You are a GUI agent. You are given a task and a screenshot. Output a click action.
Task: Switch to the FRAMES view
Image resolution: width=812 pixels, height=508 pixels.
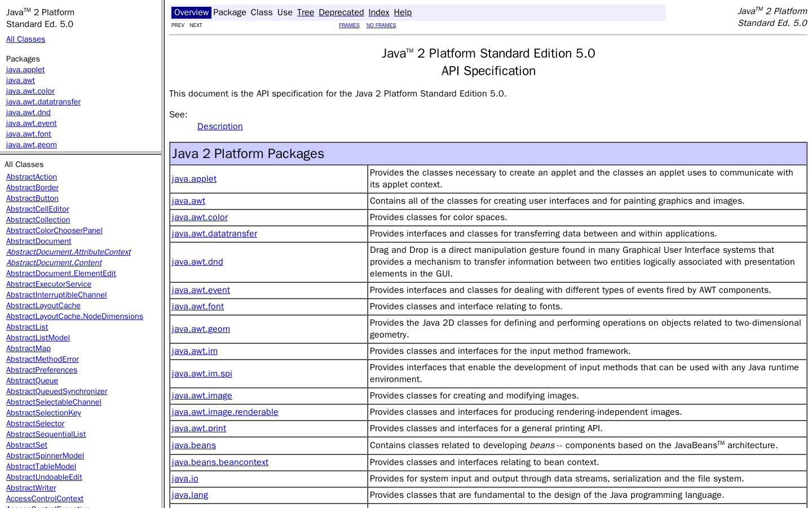pos(349,25)
